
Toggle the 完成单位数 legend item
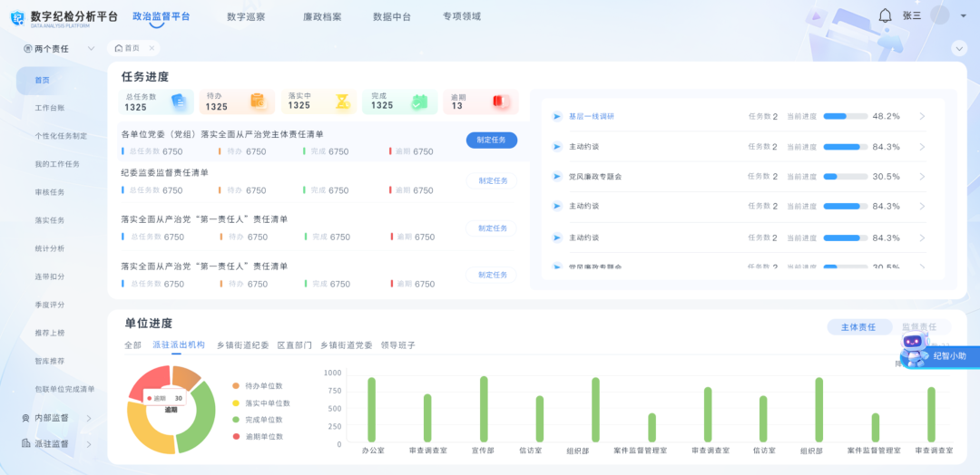click(x=258, y=420)
